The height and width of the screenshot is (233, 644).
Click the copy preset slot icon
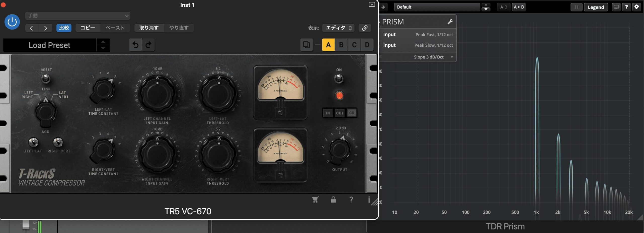click(x=306, y=45)
